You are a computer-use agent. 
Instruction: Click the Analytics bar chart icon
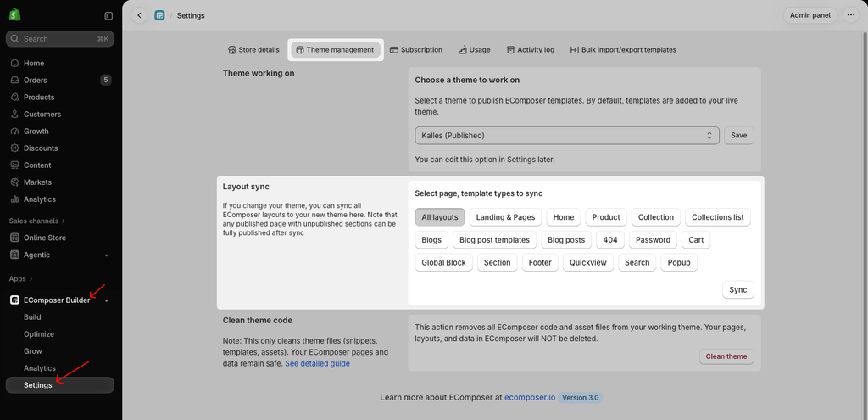click(15, 199)
